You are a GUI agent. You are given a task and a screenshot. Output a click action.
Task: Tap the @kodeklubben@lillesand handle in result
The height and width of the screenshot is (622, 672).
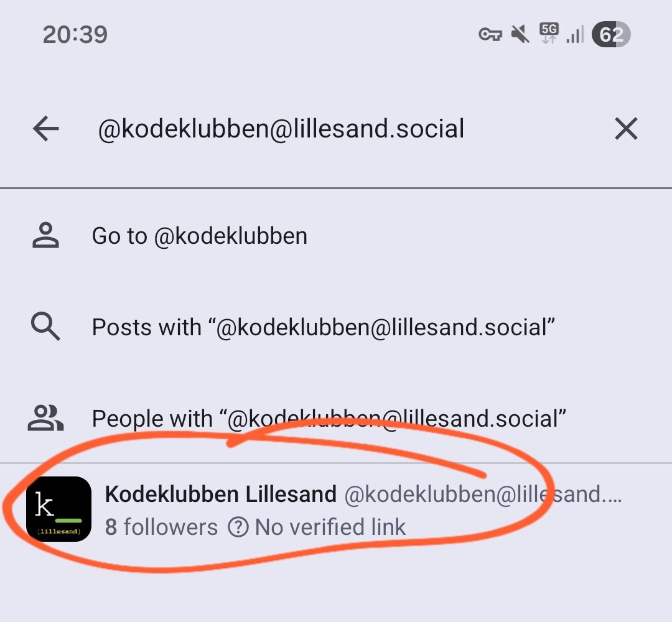[x=483, y=494]
